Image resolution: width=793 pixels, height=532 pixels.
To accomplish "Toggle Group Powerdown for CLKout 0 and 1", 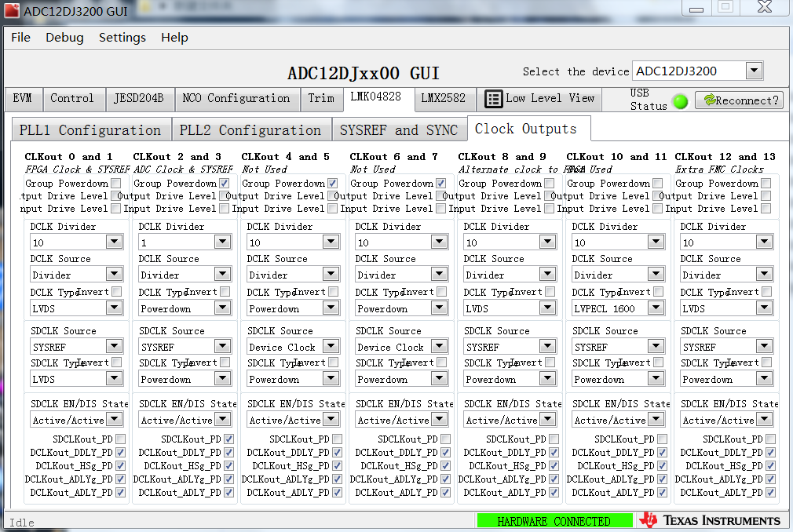I will 116,183.
